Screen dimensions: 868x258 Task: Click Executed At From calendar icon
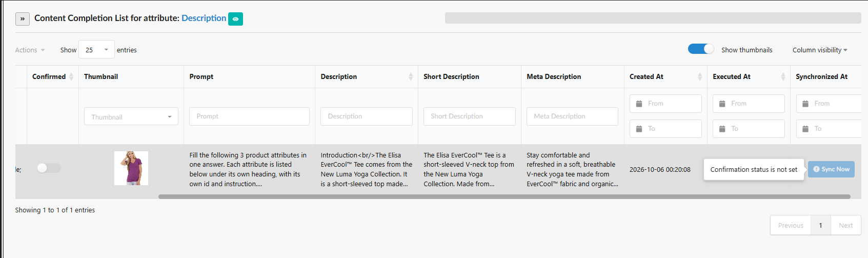coord(722,104)
